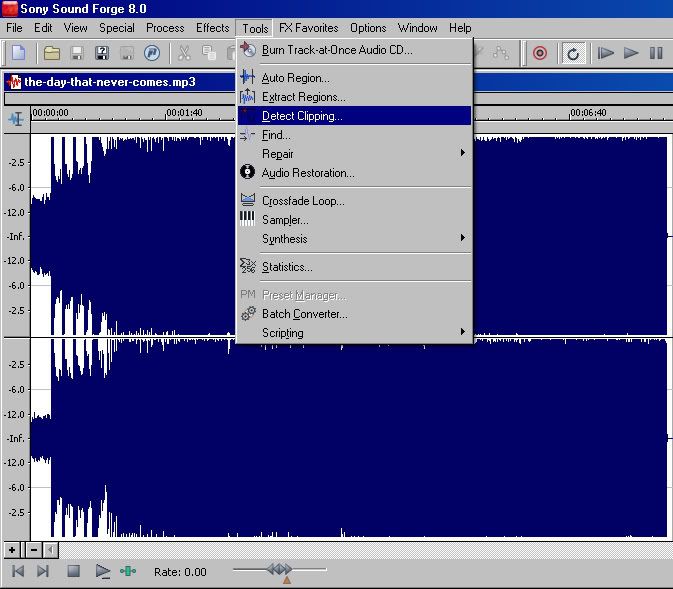The width and height of the screenshot is (673, 589).
Task: Click the Sampler keyboard icon
Action: (x=247, y=219)
